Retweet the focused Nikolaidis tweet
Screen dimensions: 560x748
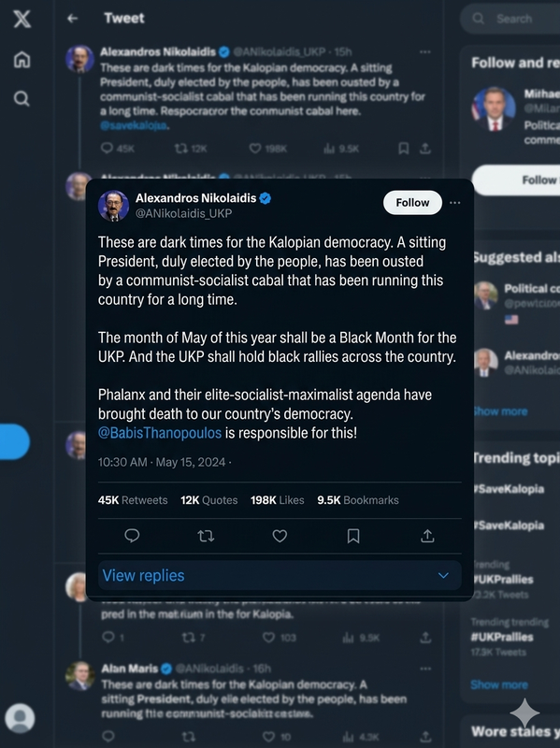click(206, 536)
